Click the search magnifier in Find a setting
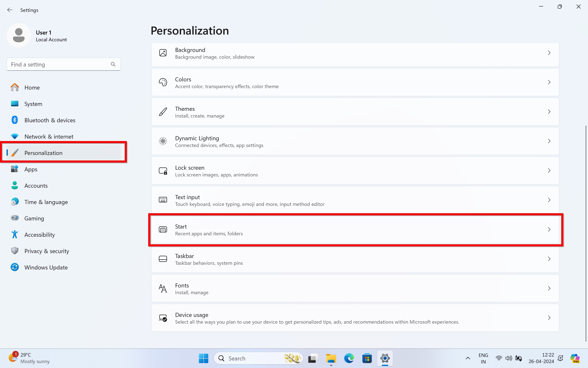Image resolution: width=588 pixels, height=368 pixels. click(x=113, y=64)
